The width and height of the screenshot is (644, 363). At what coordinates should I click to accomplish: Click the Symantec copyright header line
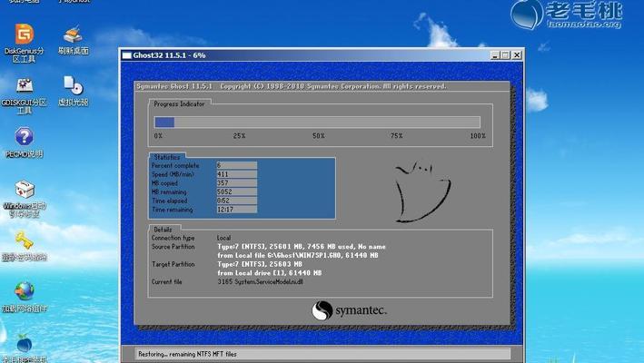click(292, 86)
